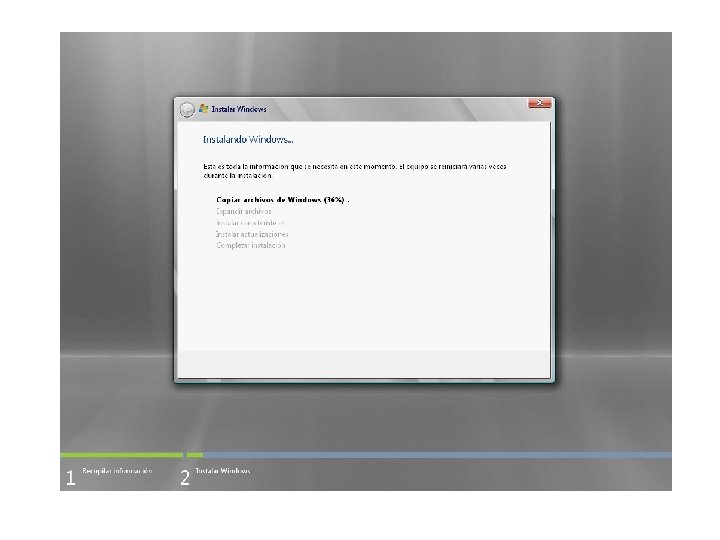720x540 pixels.
Task: Click the green stage 1 progress bar
Action: (x=121, y=455)
